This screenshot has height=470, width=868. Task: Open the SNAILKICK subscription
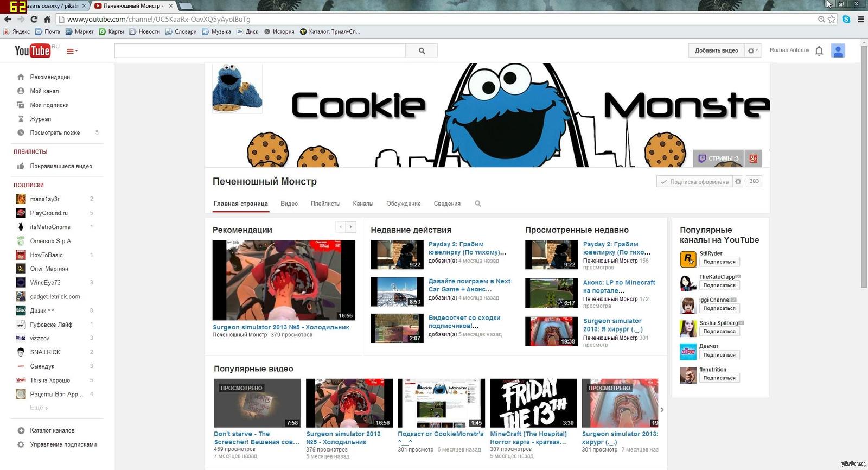point(45,352)
